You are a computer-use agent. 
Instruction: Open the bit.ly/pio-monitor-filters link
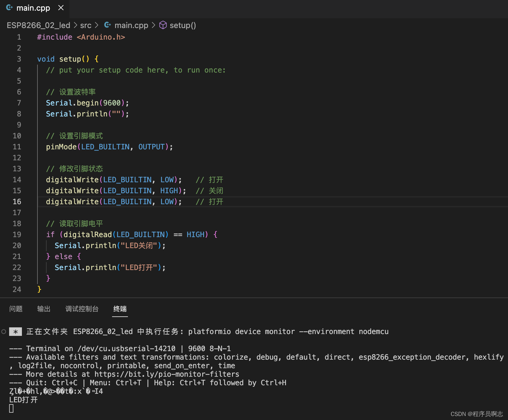click(167, 374)
